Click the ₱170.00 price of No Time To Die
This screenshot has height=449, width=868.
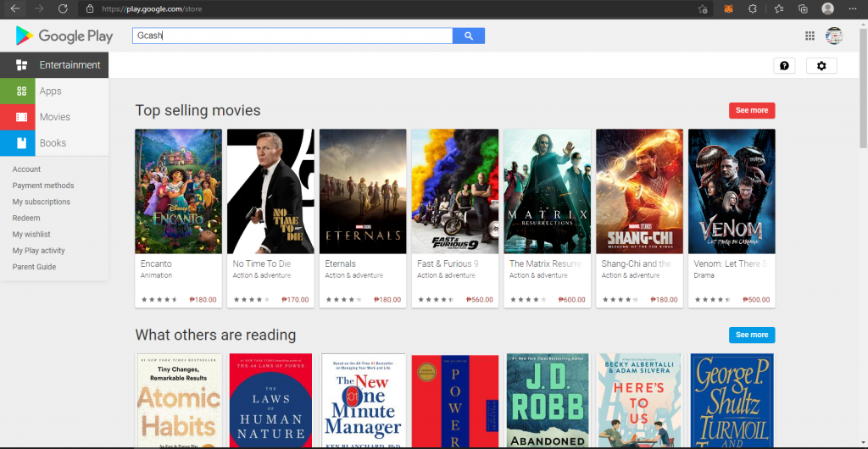(295, 300)
